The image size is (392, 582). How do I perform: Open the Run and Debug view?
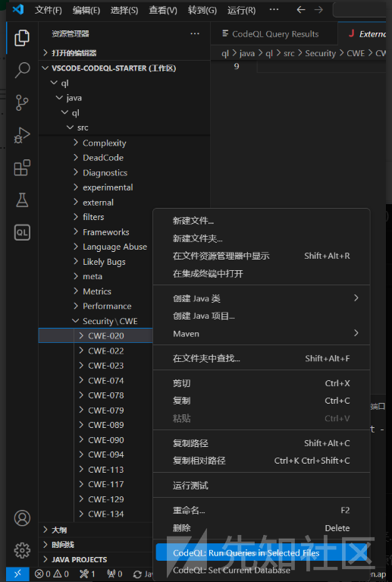pos(22,135)
